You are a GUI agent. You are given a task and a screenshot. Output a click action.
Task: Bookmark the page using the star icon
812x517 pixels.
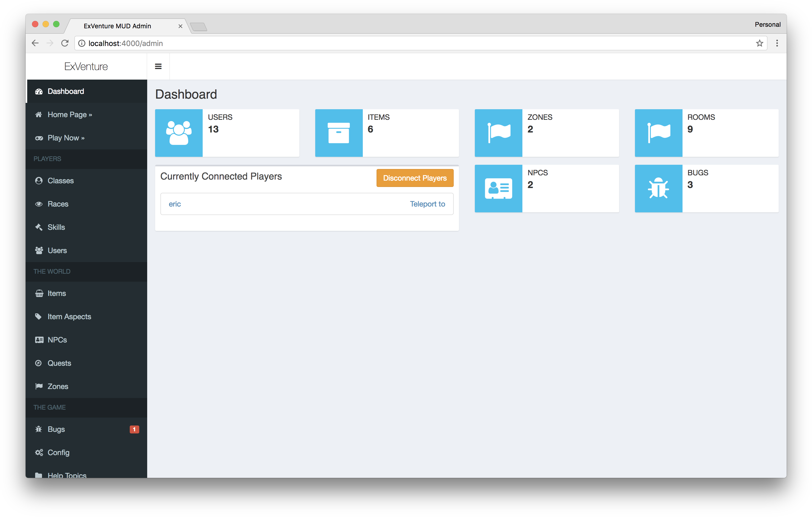[759, 43]
